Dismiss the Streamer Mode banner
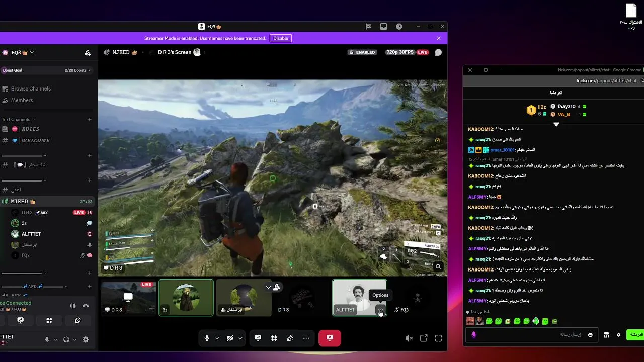644x362 pixels. click(439, 38)
